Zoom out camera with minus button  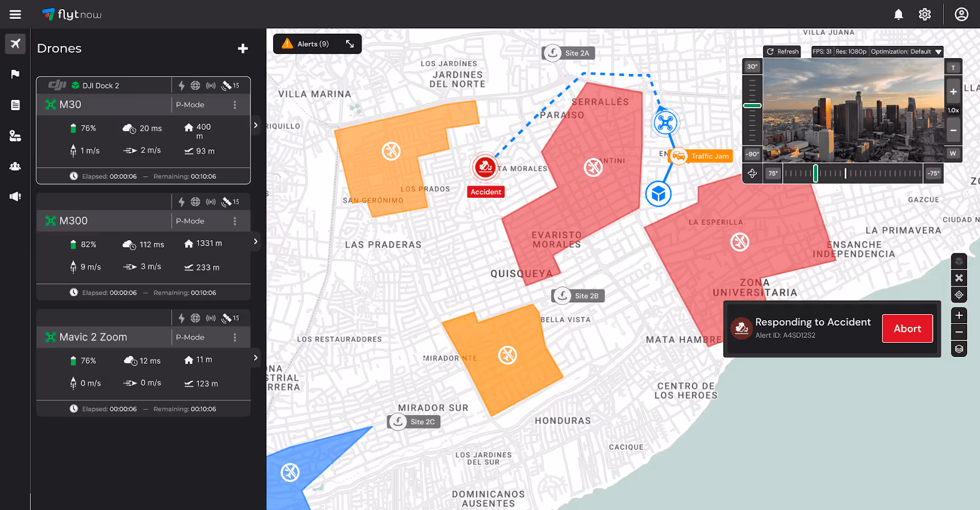click(953, 130)
